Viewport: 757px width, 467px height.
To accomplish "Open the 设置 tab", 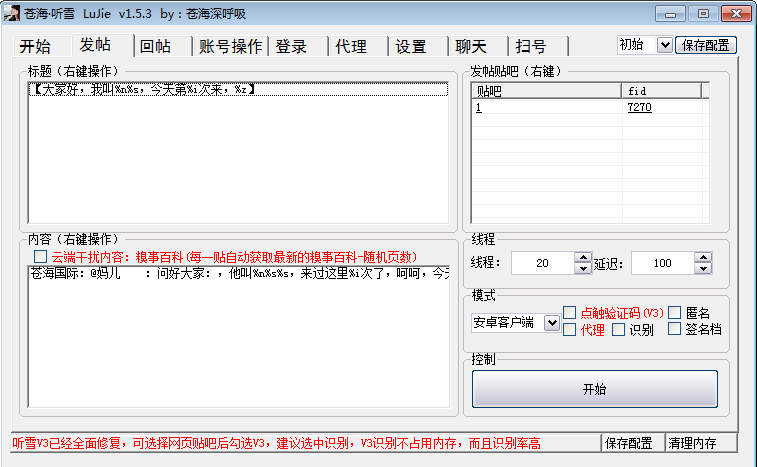I will pyautogui.click(x=418, y=47).
